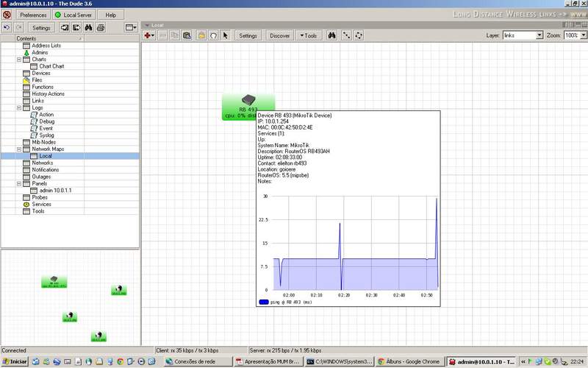The height and width of the screenshot is (368, 588).
Task: Open find with map toolbar binoculars icon
Action: coord(332,35)
